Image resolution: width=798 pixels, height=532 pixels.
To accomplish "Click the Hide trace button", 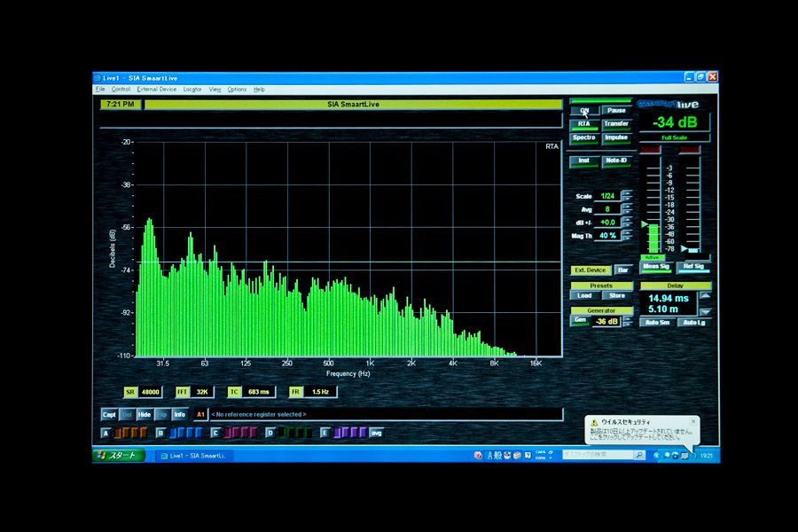I will coord(144,415).
